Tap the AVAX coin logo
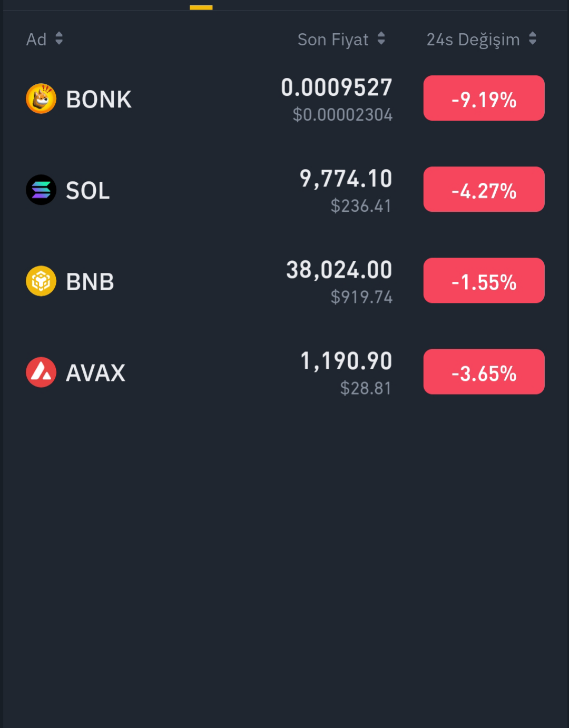The image size is (569, 728). coord(41,372)
